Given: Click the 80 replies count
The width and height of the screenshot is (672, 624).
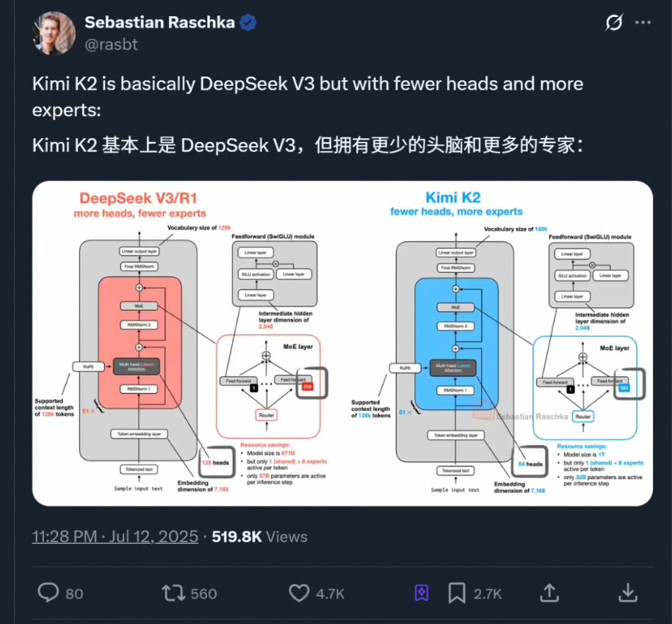Looking at the screenshot, I should click(x=74, y=594).
